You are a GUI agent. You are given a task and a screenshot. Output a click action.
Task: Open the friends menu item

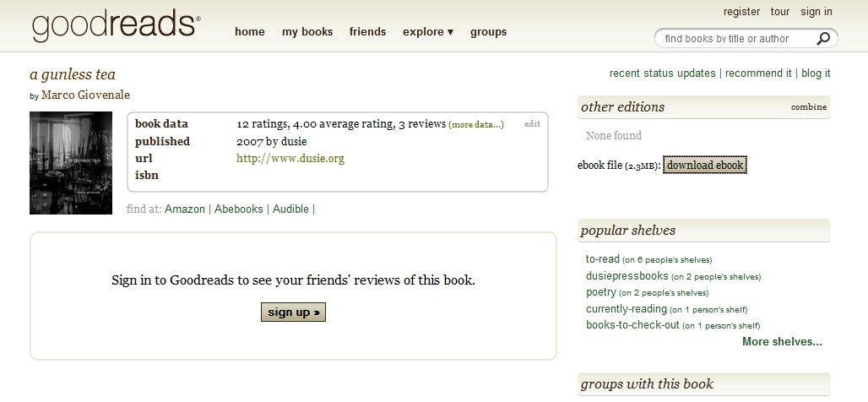click(367, 32)
